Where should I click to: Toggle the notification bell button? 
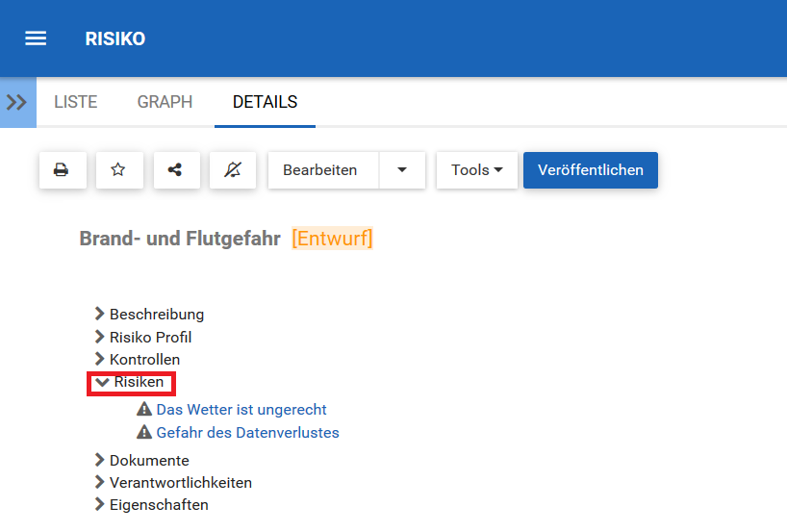click(232, 170)
